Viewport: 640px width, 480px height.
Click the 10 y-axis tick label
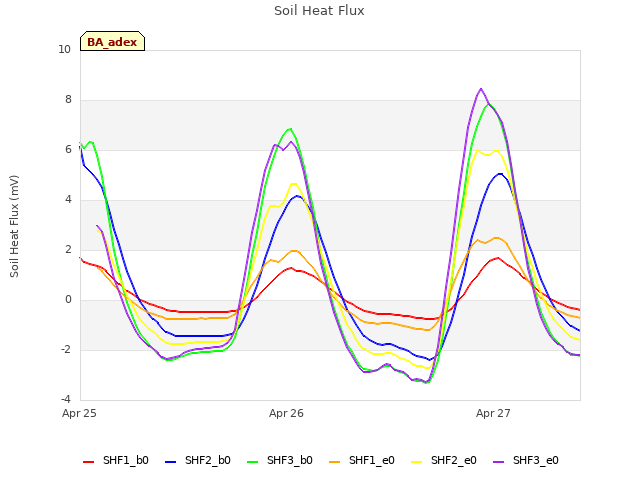pos(64,49)
